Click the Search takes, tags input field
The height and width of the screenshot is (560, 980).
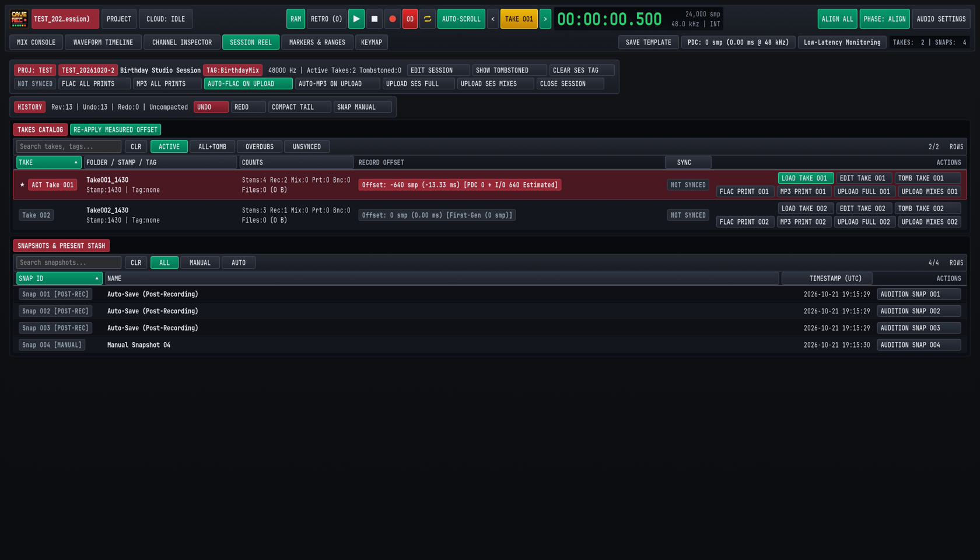(69, 146)
